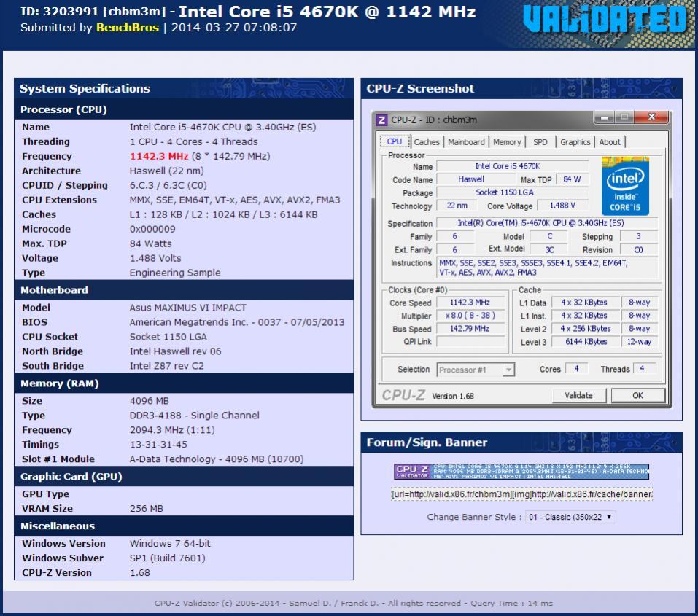Click the Engineering Sample type value

(175, 273)
